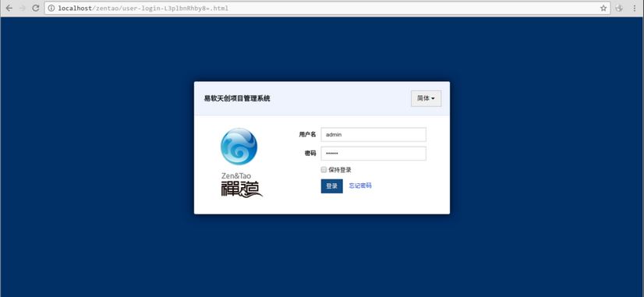Click the browser forward arrow
Viewport: 644px width, 297px height.
pos(22,9)
